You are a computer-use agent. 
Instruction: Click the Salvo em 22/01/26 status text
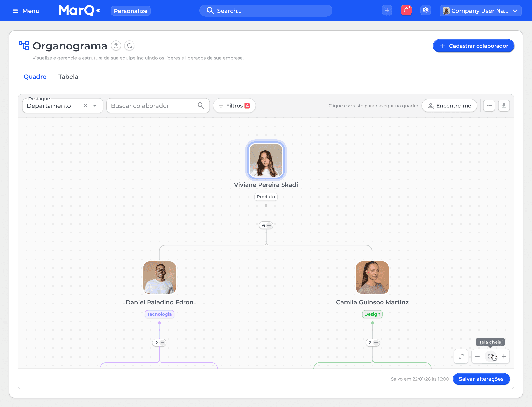click(420, 379)
